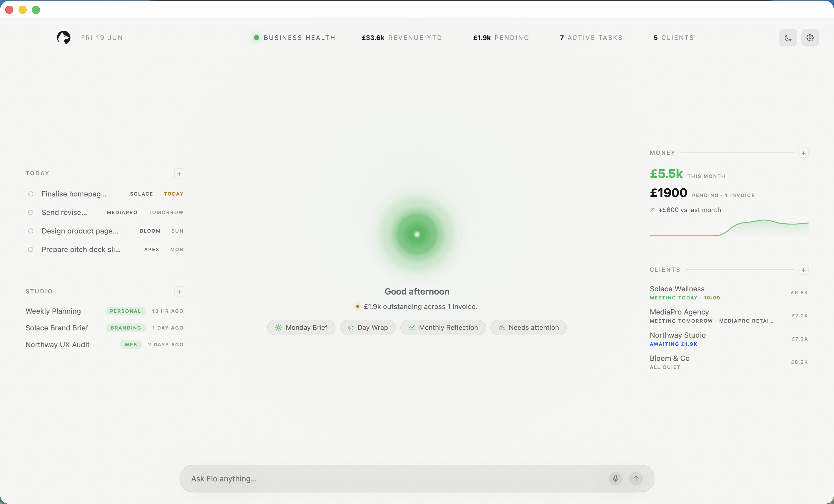The width and height of the screenshot is (834, 504).
Task: Click the WEB tag badge
Action: point(131,345)
